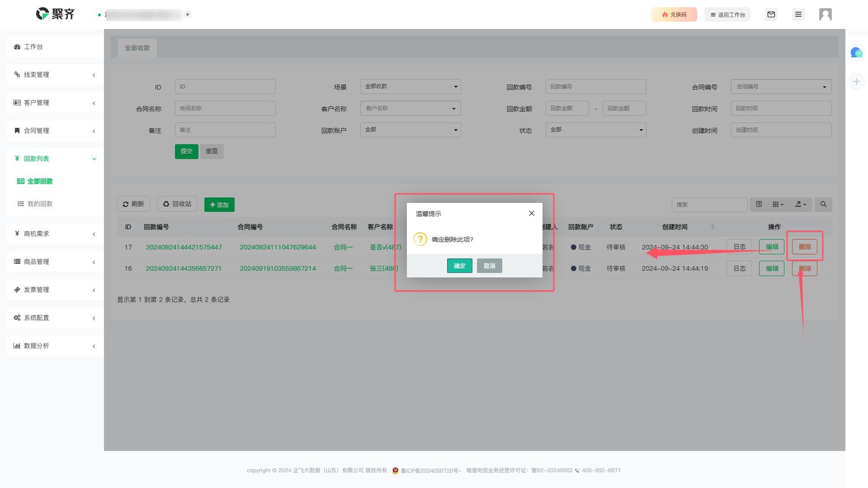
Task: Open 合同编号 dropdown
Action: [781, 86]
